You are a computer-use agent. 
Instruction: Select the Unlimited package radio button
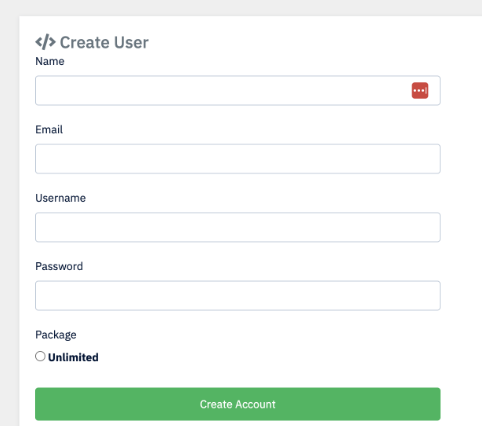(x=40, y=356)
